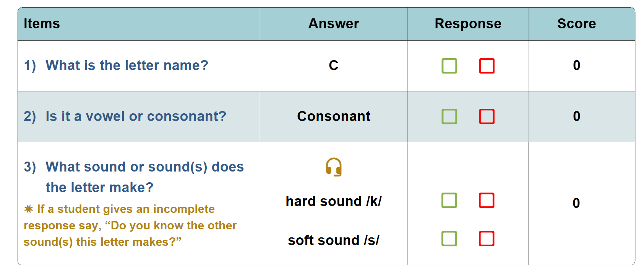Select red box for soft sound /s/
644x268 pixels.
pyautogui.click(x=487, y=239)
